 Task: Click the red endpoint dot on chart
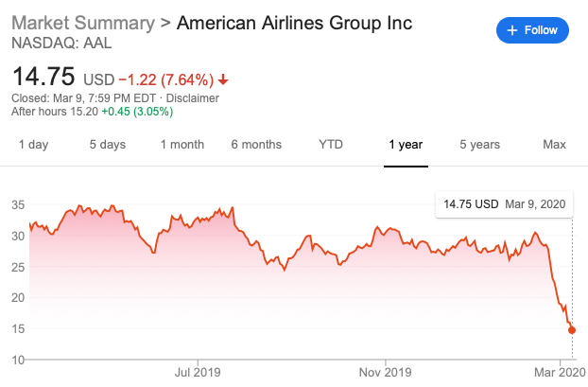[572, 330]
